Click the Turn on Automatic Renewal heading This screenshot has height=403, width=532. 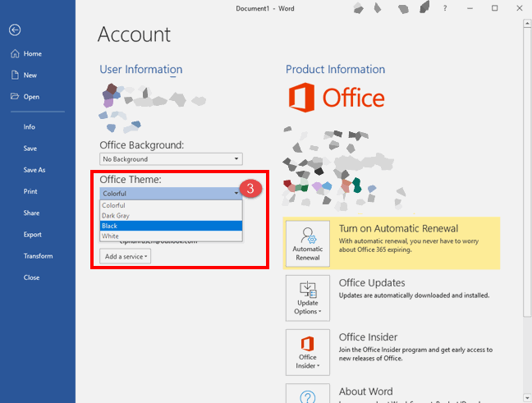pos(398,229)
